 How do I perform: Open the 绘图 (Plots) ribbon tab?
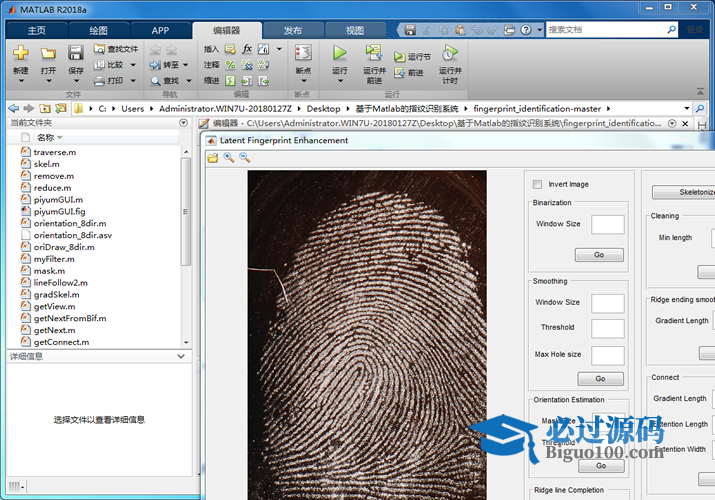pos(98,30)
